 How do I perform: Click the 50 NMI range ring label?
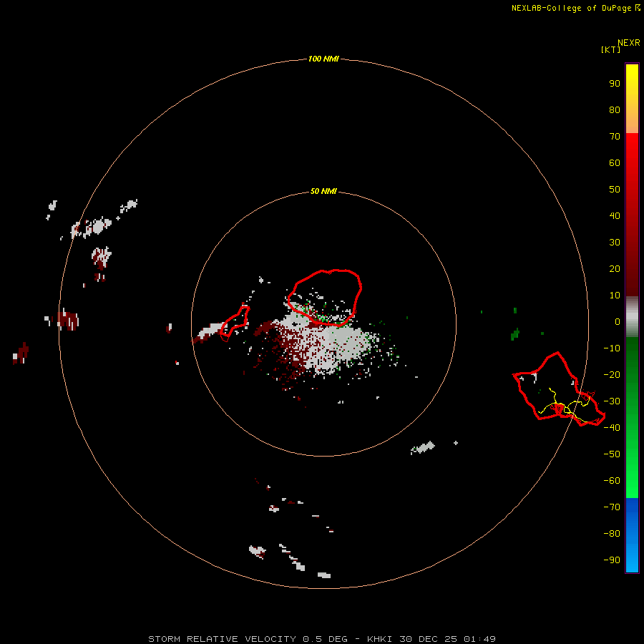(323, 191)
